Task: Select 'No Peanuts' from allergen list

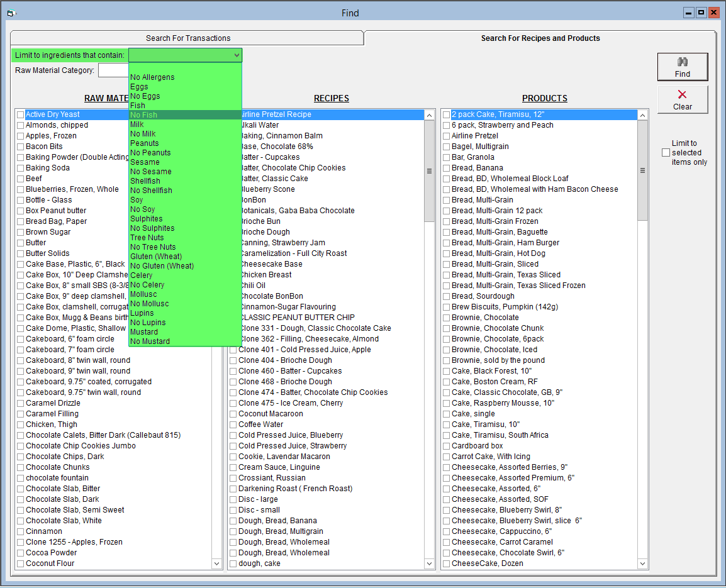Action: point(150,153)
